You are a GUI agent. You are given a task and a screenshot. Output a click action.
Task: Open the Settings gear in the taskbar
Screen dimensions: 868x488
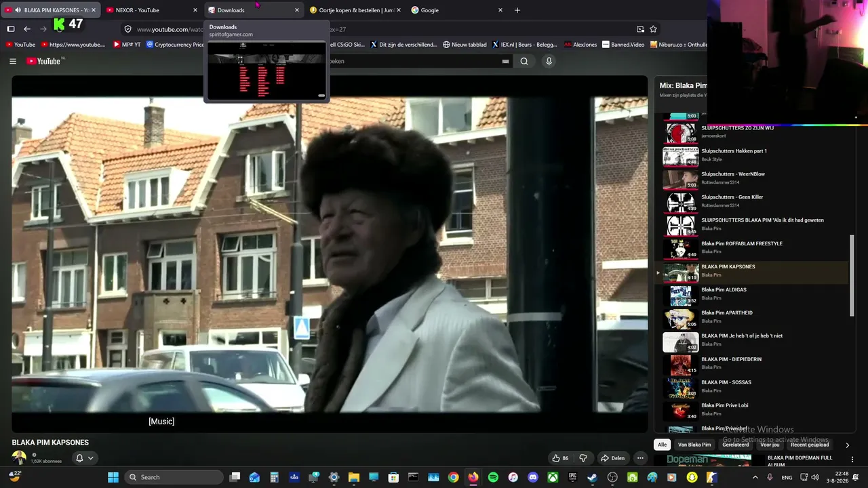334,477
